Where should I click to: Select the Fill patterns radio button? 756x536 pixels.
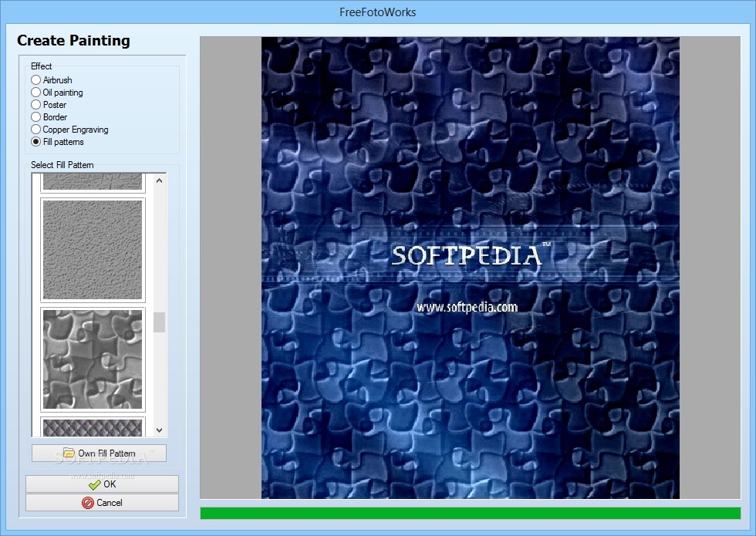(x=57, y=142)
